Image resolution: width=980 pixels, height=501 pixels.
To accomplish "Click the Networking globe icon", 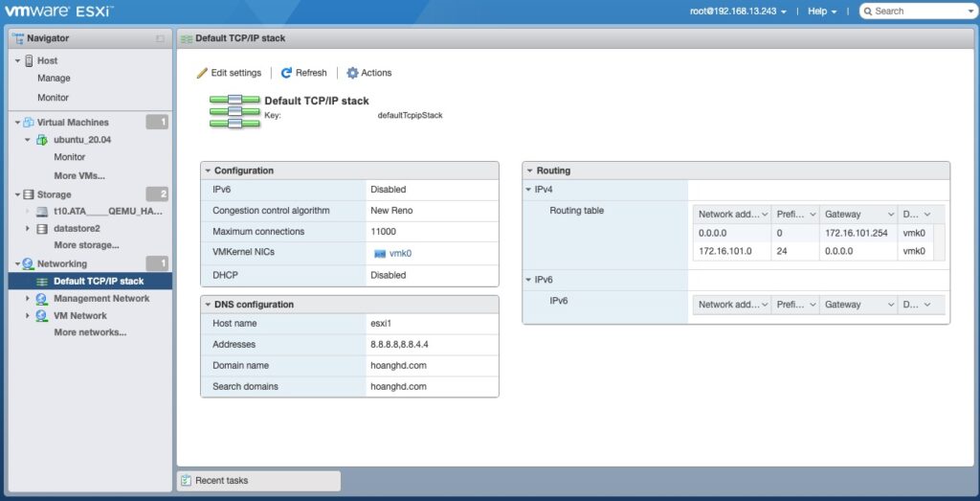I will pos(29,264).
